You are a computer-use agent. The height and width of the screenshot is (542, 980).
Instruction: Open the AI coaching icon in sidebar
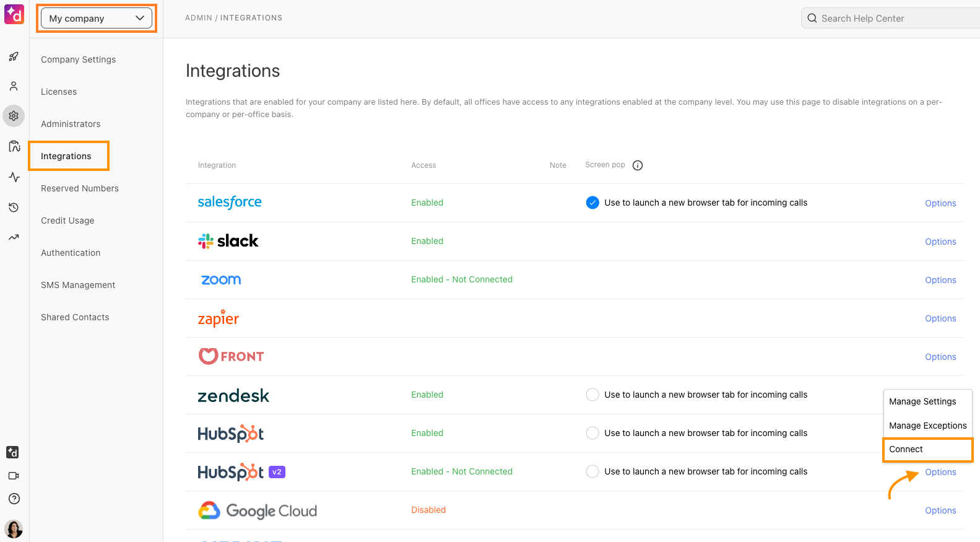click(x=14, y=146)
